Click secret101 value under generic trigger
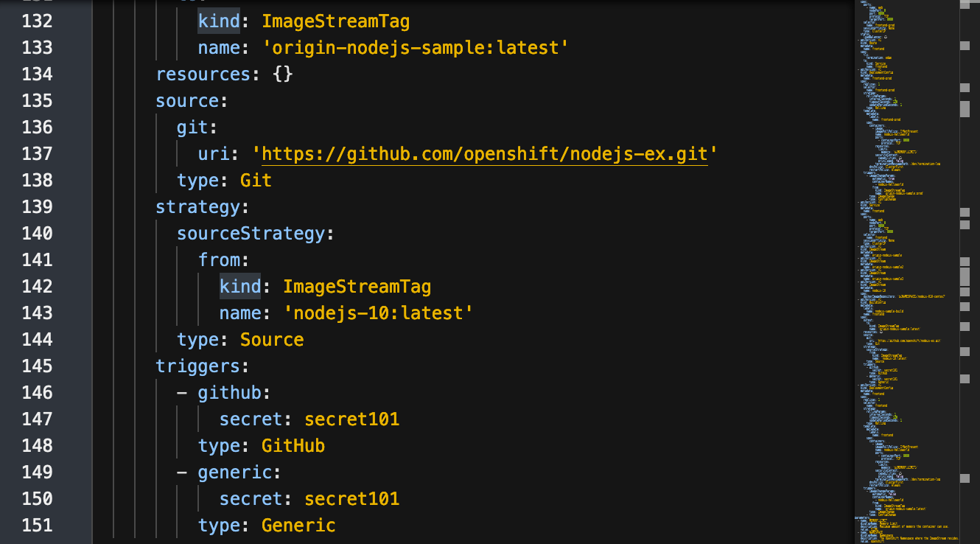980x544 pixels. tap(352, 499)
